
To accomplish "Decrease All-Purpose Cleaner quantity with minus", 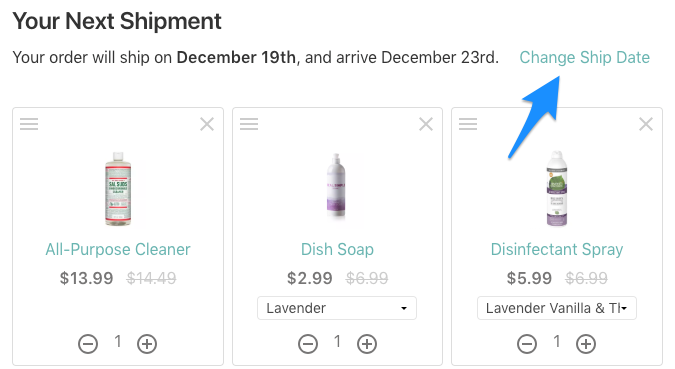I will tap(88, 344).
